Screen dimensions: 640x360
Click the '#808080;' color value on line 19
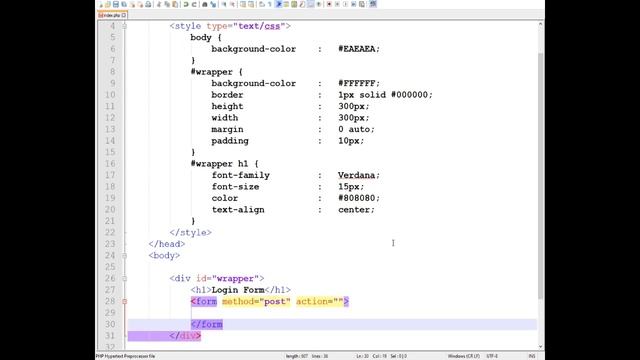pyautogui.click(x=359, y=198)
